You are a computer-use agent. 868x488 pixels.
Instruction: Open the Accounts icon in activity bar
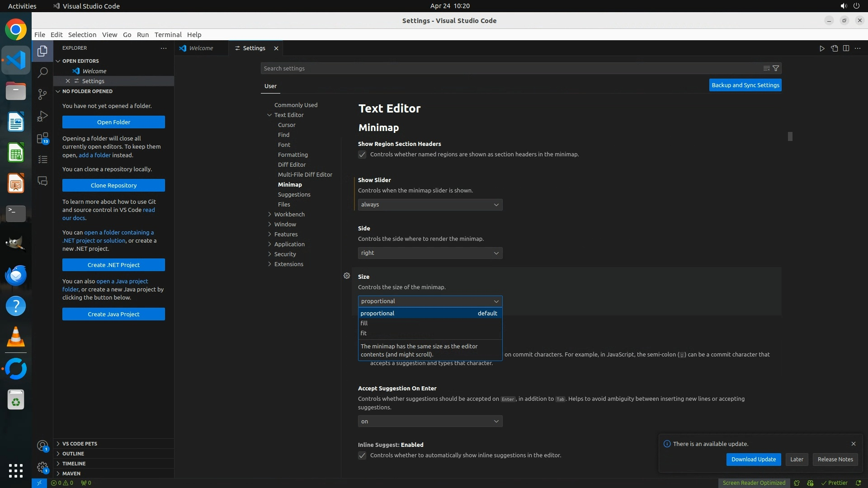pyautogui.click(x=42, y=446)
